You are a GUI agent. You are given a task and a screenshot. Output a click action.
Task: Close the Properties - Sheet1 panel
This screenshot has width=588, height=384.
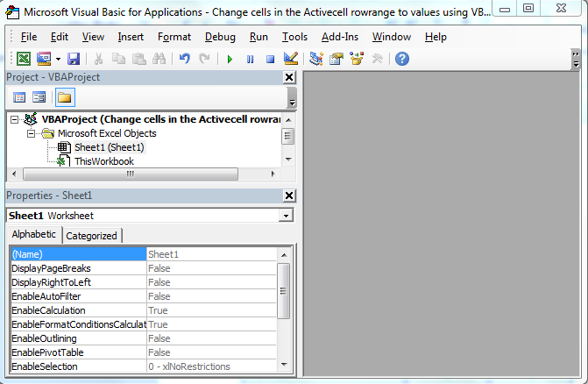[x=289, y=196]
